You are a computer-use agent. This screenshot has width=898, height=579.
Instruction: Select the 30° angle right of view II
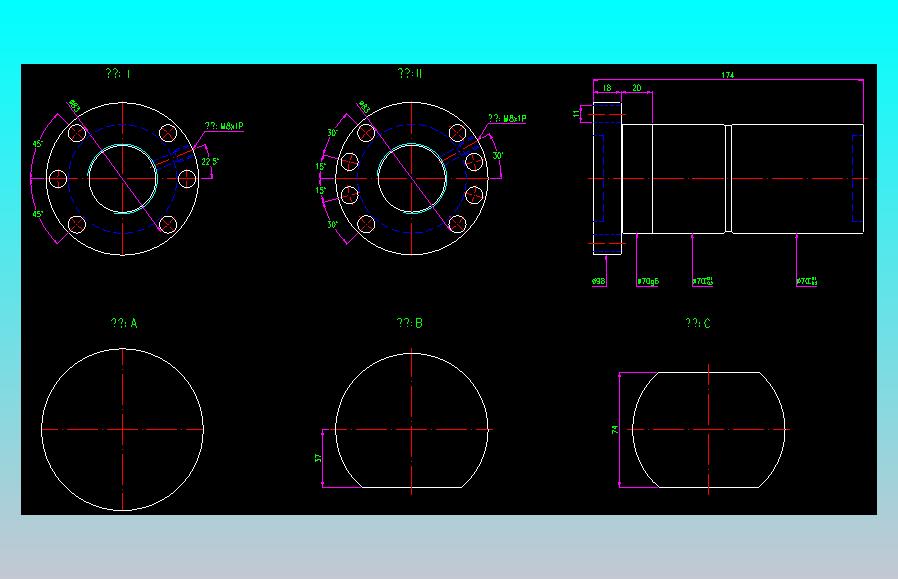click(x=498, y=156)
